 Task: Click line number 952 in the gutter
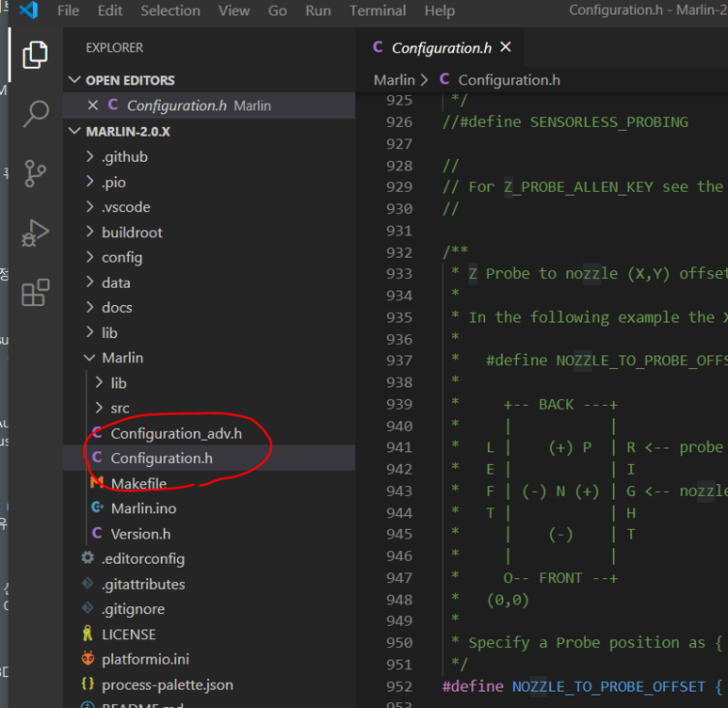pyautogui.click(x=399, y=686)
